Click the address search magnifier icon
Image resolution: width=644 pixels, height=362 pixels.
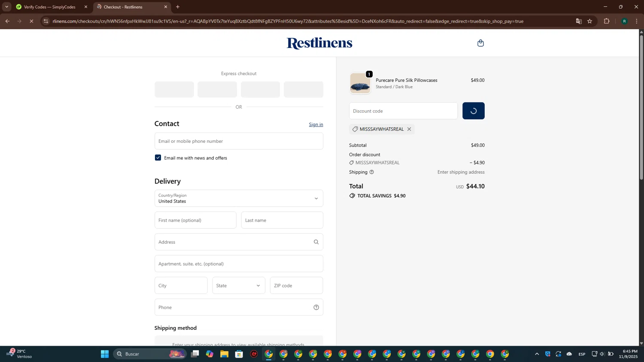click(x=316, y=242)
